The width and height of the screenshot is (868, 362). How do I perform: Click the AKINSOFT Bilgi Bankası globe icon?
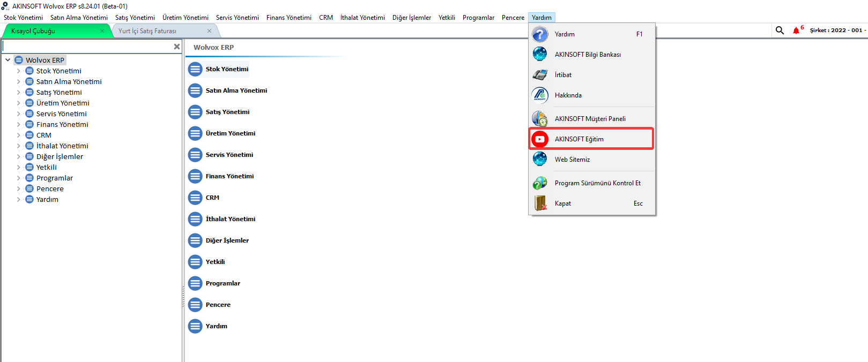click(540, 55)
